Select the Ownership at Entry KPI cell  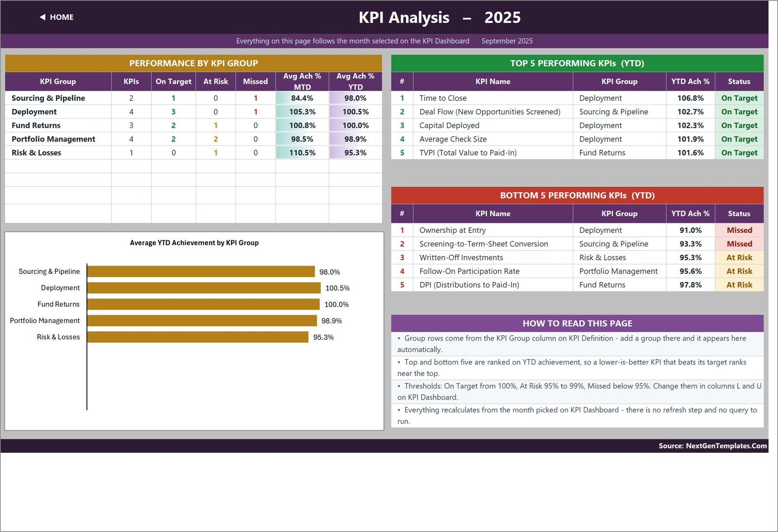coord(493,231)
